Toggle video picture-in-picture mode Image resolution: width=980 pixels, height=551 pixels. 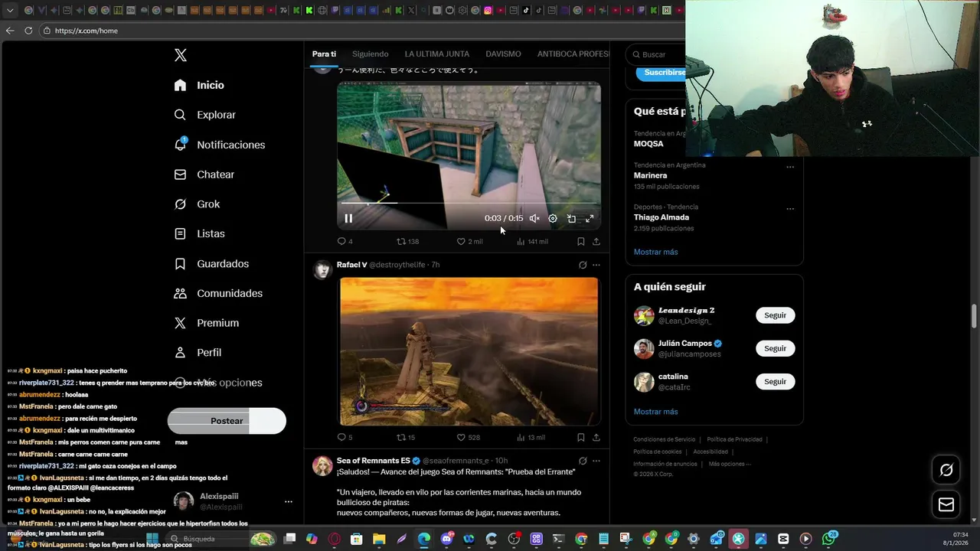[571, 218]
